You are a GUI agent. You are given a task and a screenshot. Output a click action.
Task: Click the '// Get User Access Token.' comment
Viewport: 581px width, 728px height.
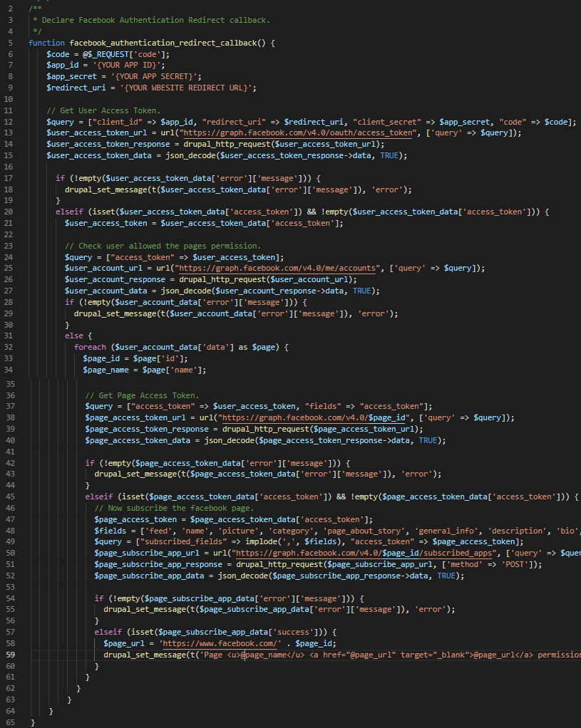tap(103, 110)
